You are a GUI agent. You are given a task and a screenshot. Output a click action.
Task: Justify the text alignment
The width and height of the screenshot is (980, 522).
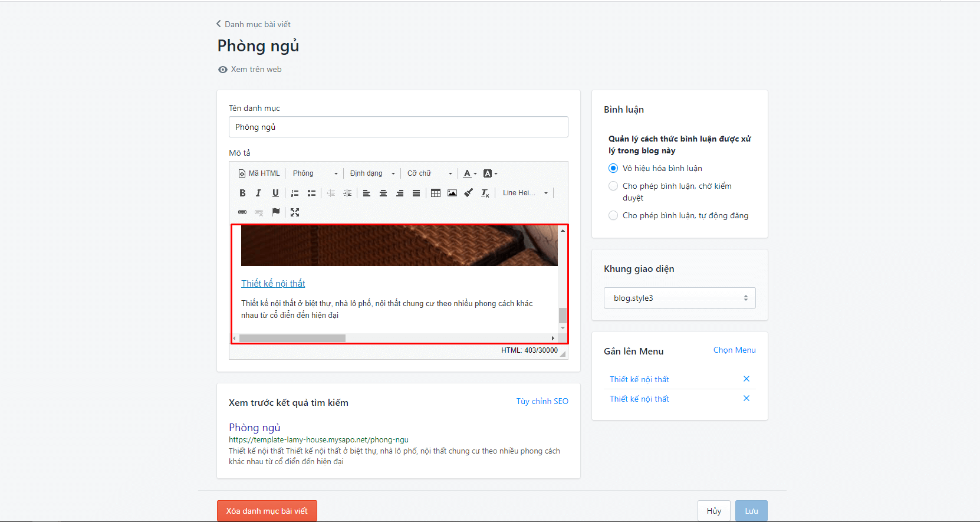pos(416,193)
